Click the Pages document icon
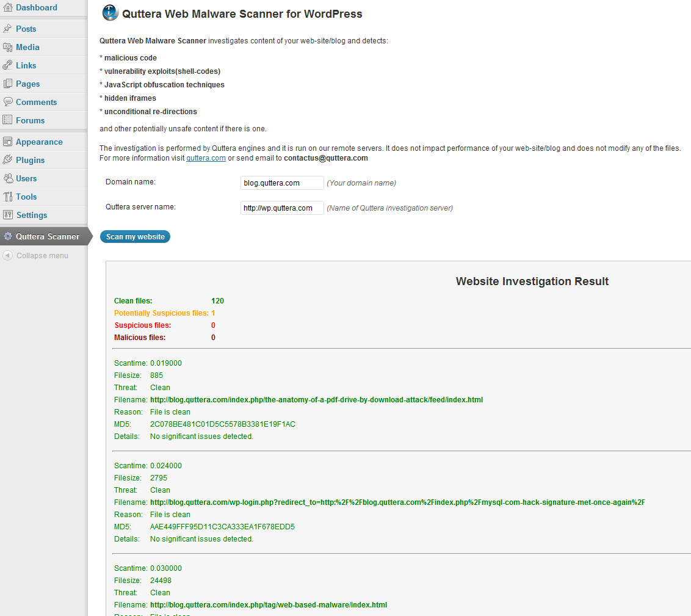 [7, 84]
